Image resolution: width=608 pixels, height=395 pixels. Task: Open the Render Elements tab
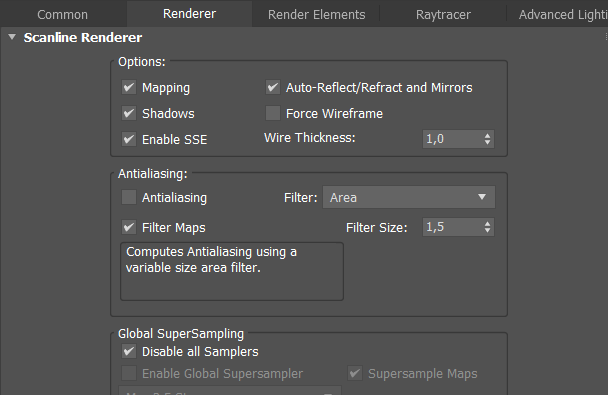click(x=316, y=14)
